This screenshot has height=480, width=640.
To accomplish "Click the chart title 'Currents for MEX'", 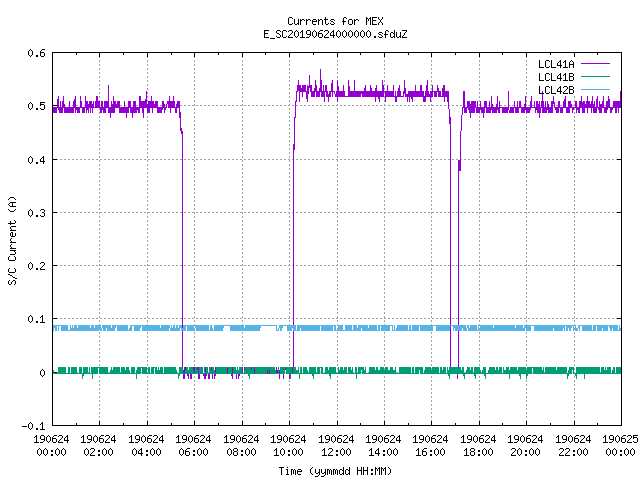I will [x=335, y=21].
